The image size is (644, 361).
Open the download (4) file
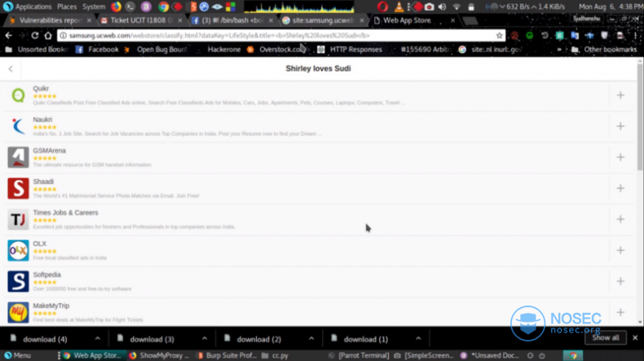point(45,339)
